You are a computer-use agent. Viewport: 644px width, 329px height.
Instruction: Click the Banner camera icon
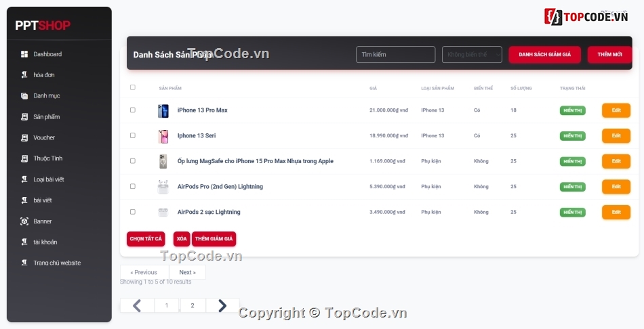tap(24, 221)
